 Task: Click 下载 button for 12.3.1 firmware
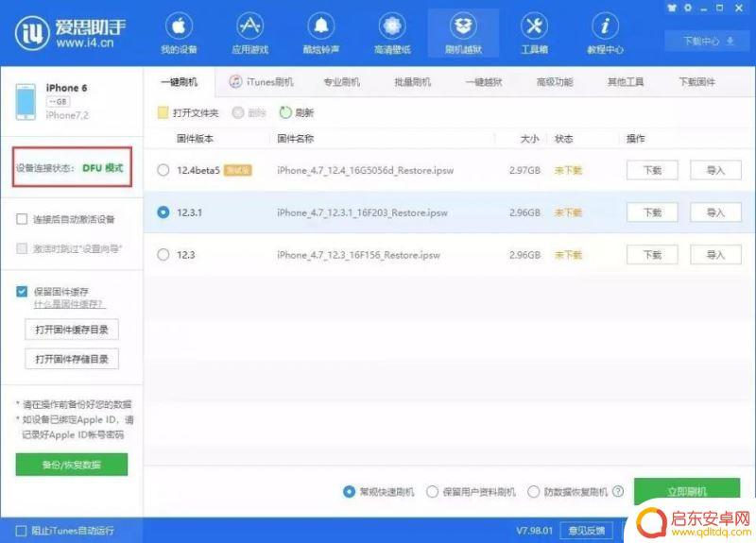tap(652, 212)
